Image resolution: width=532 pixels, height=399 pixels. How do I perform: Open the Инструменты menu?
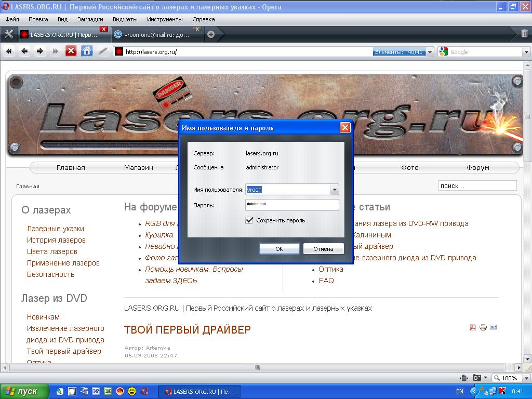165,19
